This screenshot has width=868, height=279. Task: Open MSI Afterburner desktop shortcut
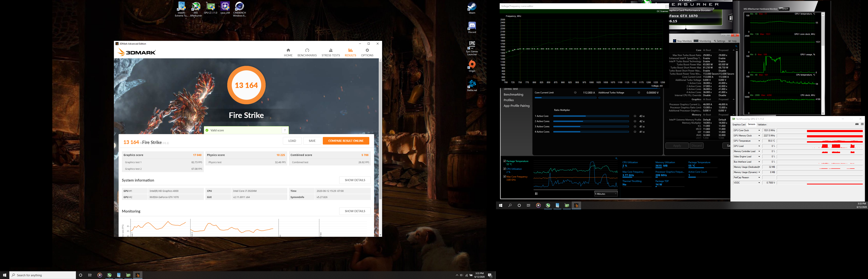196,9
